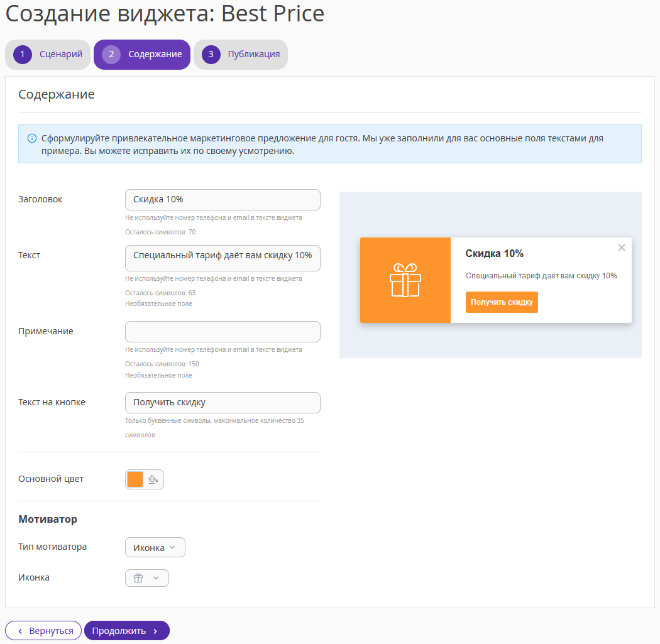Screen dimensions: 660x644
Task: Select the Содержание step tab
Action: (x=142, y=54)
